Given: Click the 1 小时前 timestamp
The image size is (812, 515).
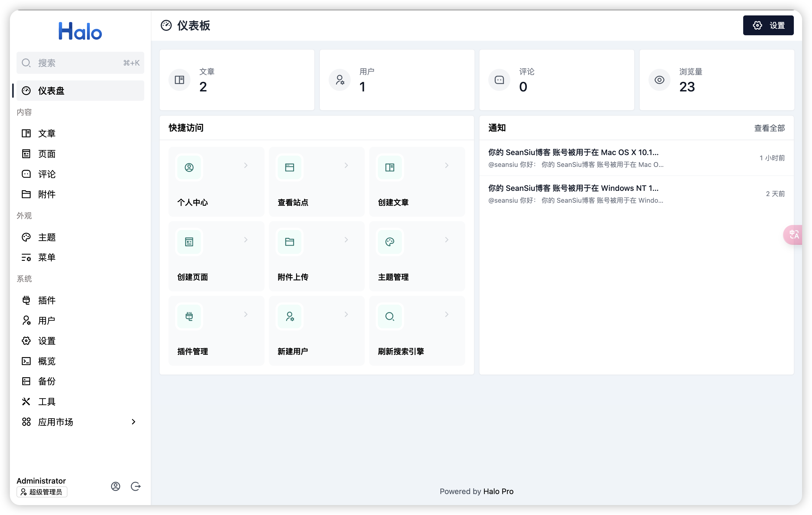Looking at the screenshot, I should [772, 158].
